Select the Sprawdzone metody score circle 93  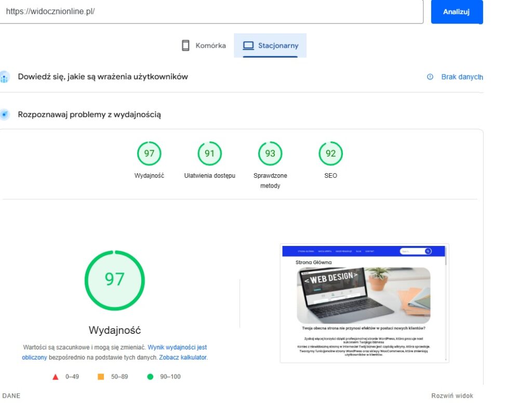pyautogui.click(x=270, y=153)
